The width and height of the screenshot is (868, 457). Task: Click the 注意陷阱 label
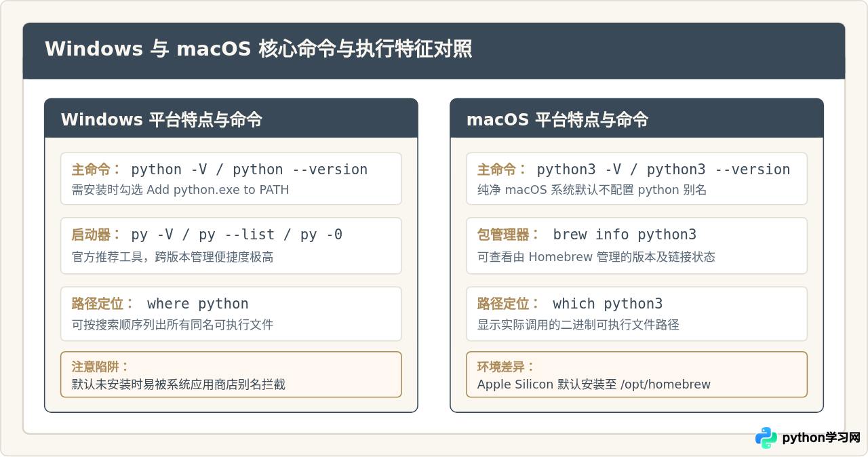[x=100, y=367]
